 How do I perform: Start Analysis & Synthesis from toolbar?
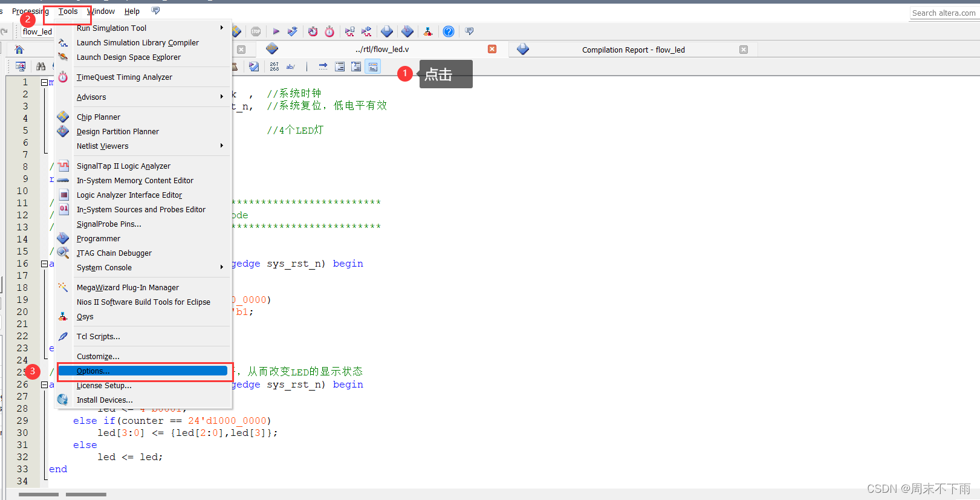[293, 31]
